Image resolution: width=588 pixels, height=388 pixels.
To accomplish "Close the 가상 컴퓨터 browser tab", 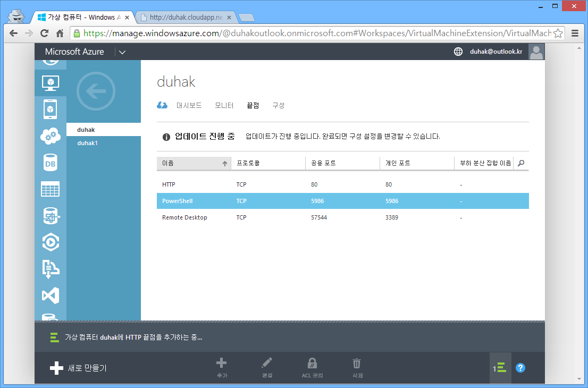I will 127,17.
